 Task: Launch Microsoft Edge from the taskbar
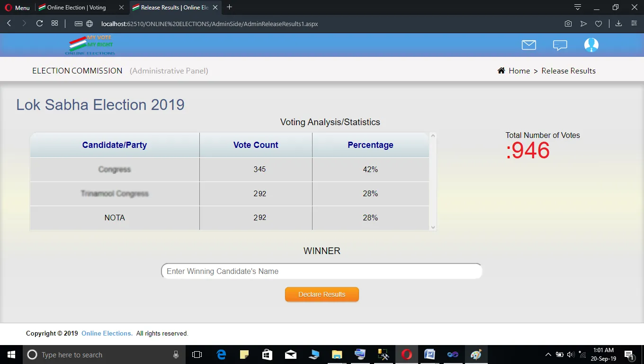221,355
